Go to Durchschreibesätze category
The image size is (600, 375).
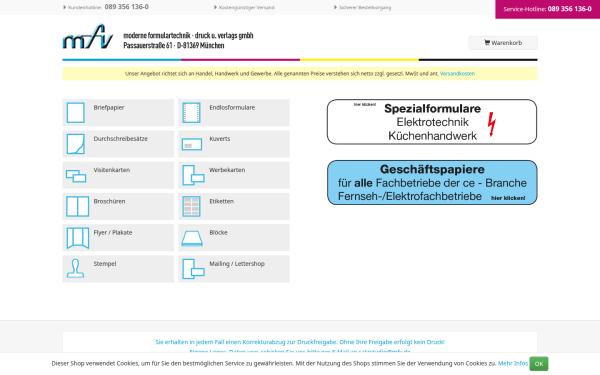tap(121, 139)
